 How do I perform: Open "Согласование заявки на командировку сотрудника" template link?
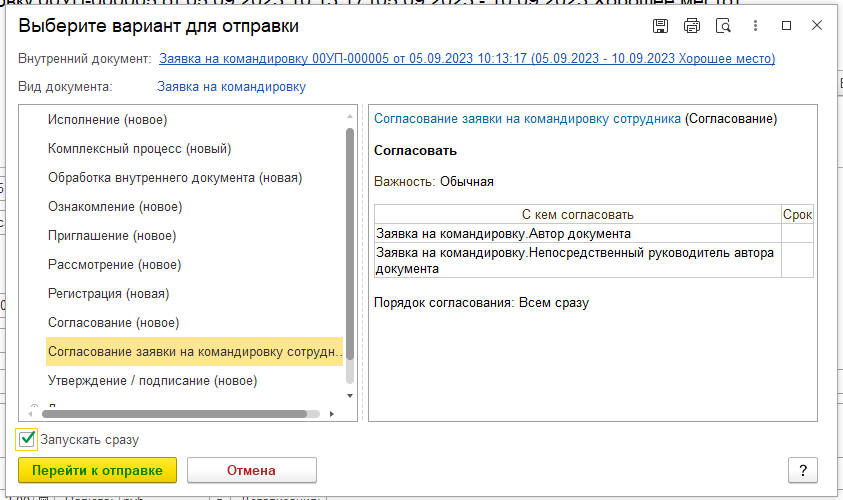click(527, 119)
